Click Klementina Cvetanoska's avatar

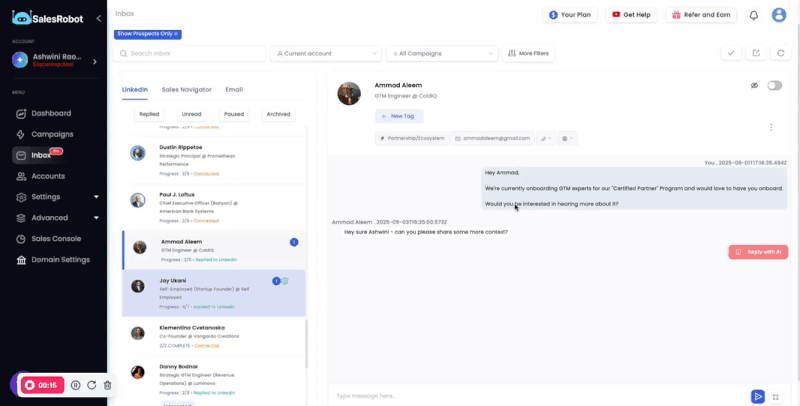coord(138,333)
